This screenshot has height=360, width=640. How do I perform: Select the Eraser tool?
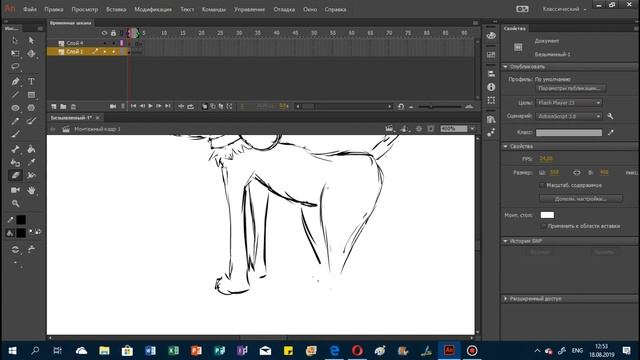pos(15,176)
